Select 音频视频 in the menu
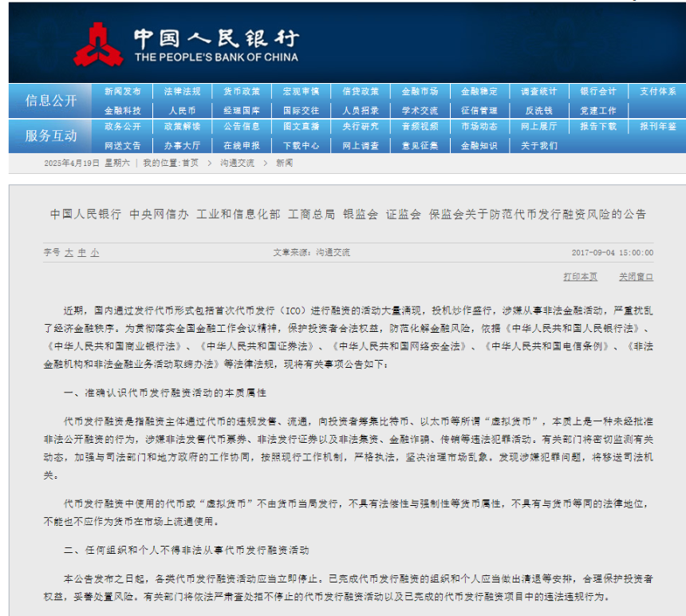The image size is (686, 616). click(420, 126)
